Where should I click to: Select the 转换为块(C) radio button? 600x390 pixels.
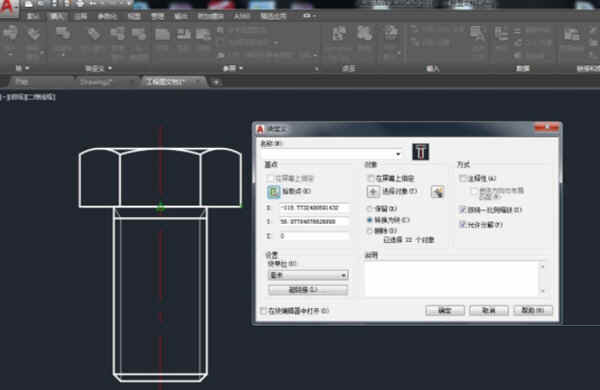click(370, 220)
